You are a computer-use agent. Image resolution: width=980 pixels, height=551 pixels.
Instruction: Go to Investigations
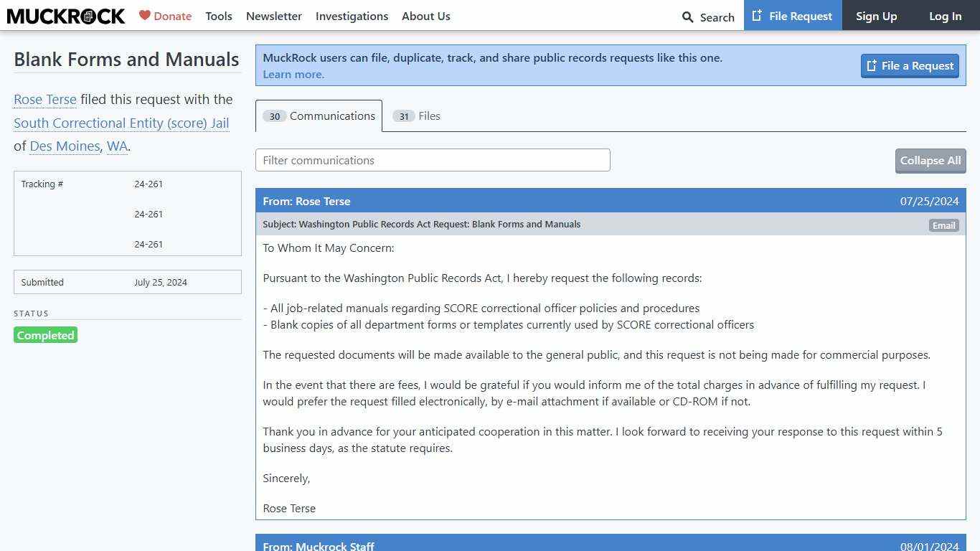[x=352, y=16]
